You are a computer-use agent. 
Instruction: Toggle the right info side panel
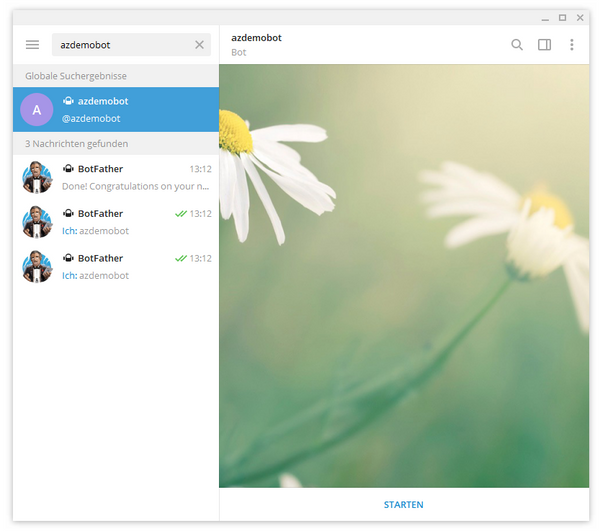(545, 45)
